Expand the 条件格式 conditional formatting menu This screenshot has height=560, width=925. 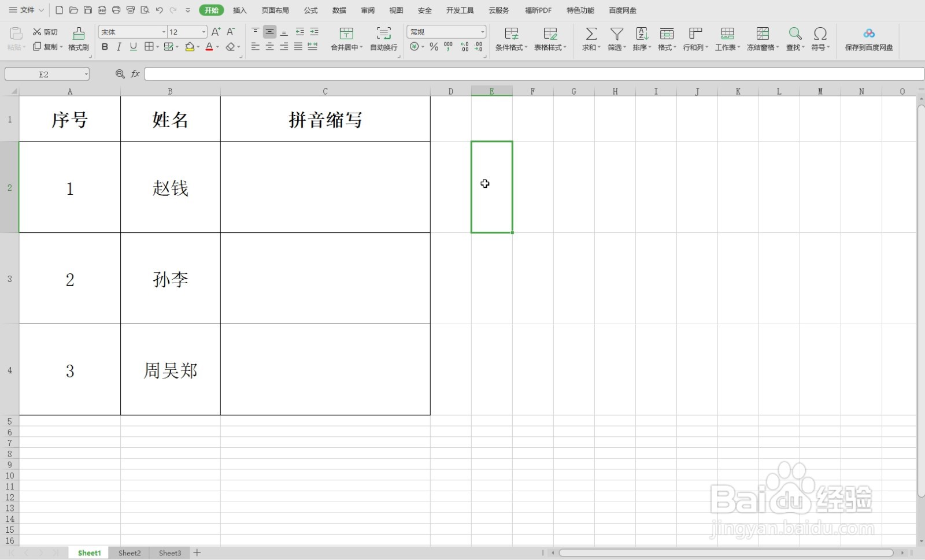(x=526, y=47)
